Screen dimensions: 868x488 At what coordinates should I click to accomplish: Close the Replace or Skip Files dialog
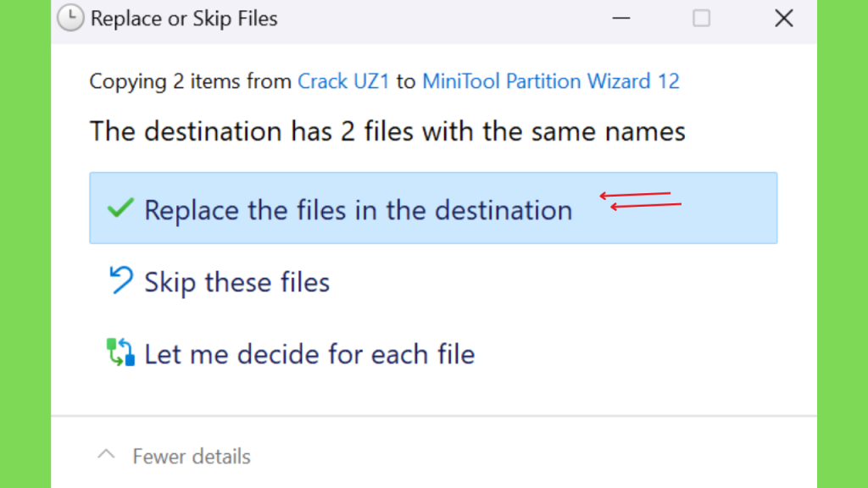[784, 19]
